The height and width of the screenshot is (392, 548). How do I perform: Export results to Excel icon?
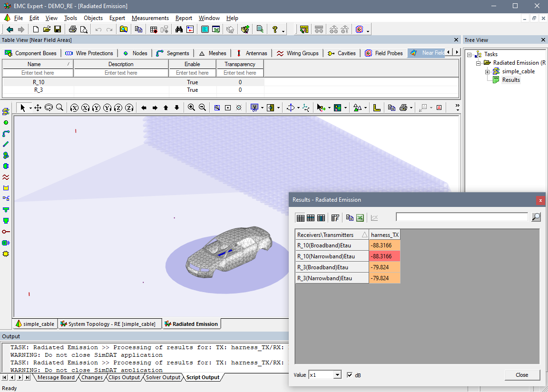pos(360,218)
